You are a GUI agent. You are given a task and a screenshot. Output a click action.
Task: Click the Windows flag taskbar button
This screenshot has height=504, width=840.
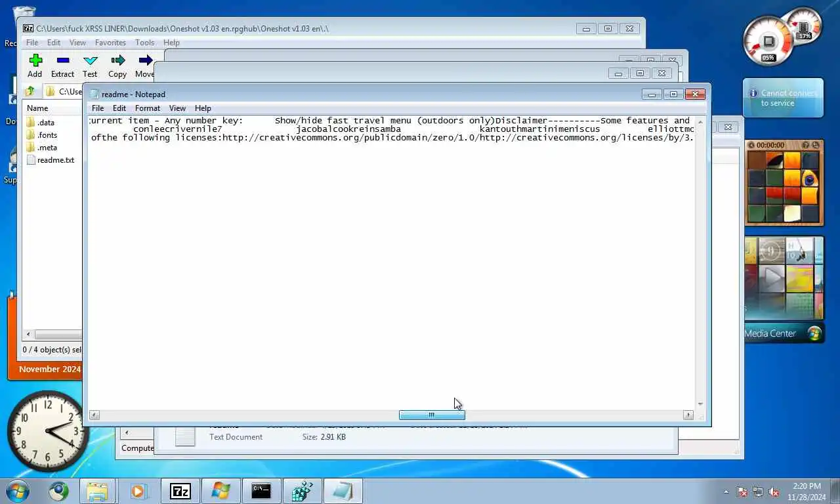[x=220, y=491]
